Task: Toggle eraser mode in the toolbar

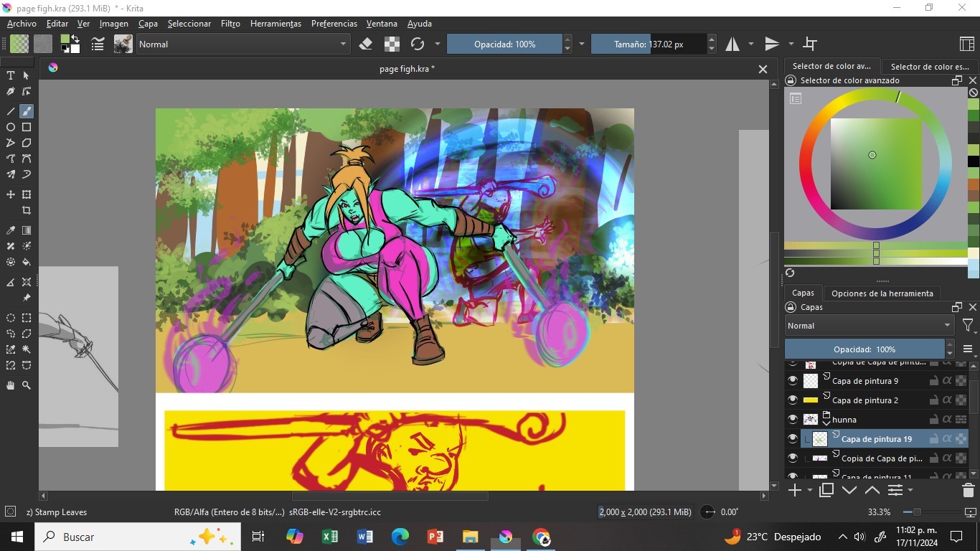Action: 366,44
